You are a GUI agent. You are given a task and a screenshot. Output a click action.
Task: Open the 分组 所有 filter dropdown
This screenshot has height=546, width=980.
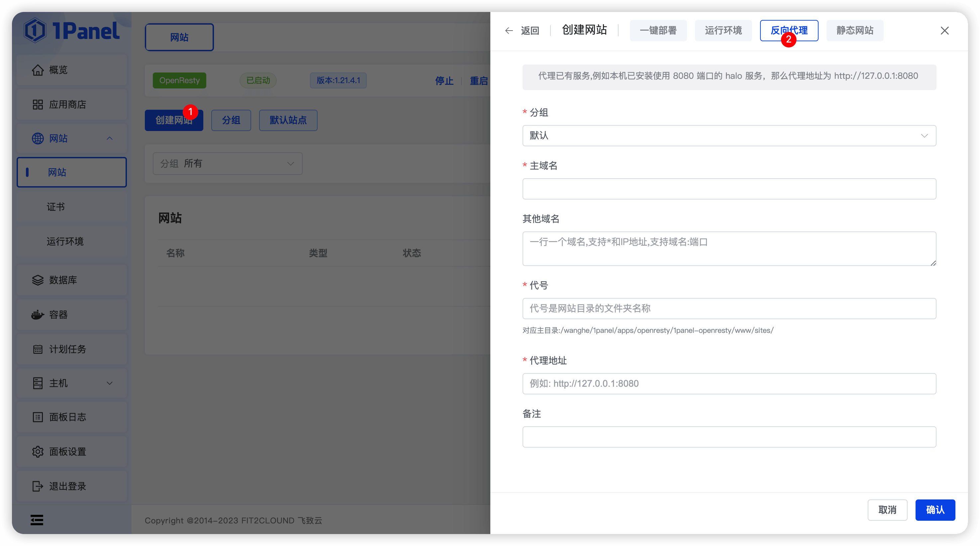[x=227, y=163]
